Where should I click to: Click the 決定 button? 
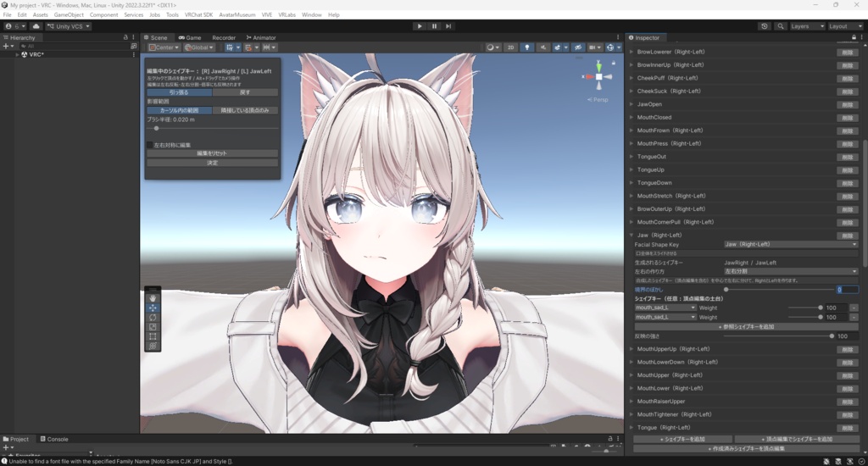[x=212, y=163]
